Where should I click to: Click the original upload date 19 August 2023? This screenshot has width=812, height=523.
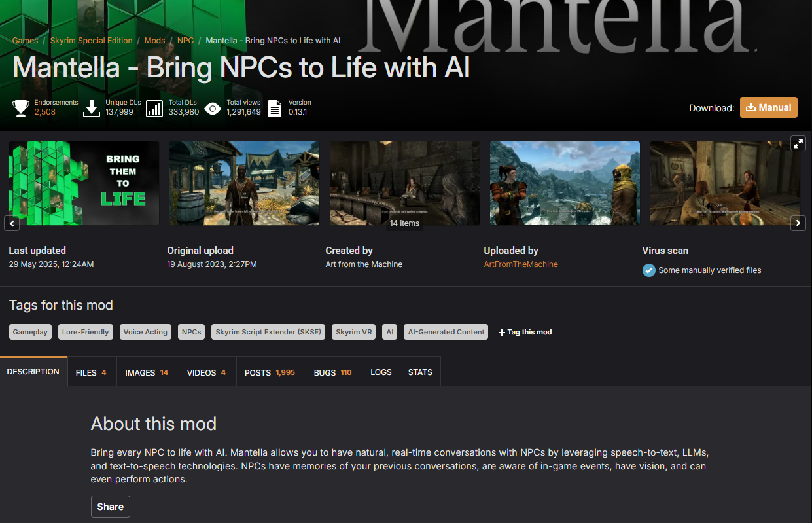point(212,264)
